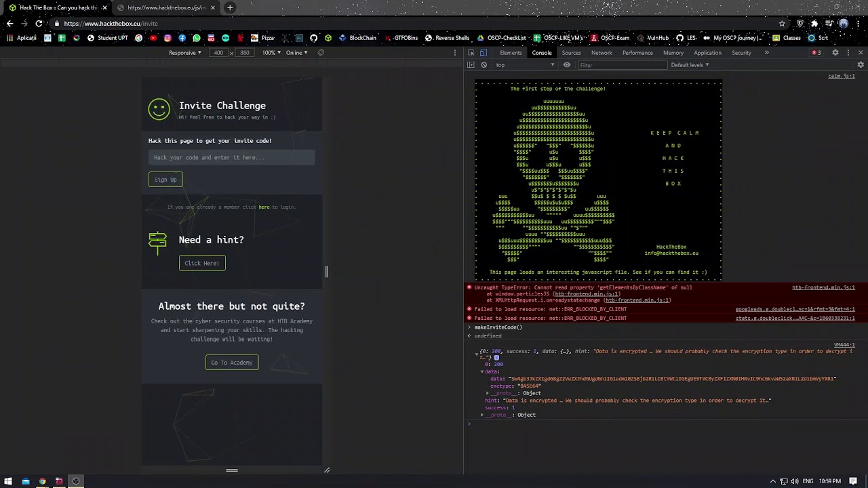Toggle the console sidebar icon
Viewport: 868px width, 488px height.
point(471,65)
